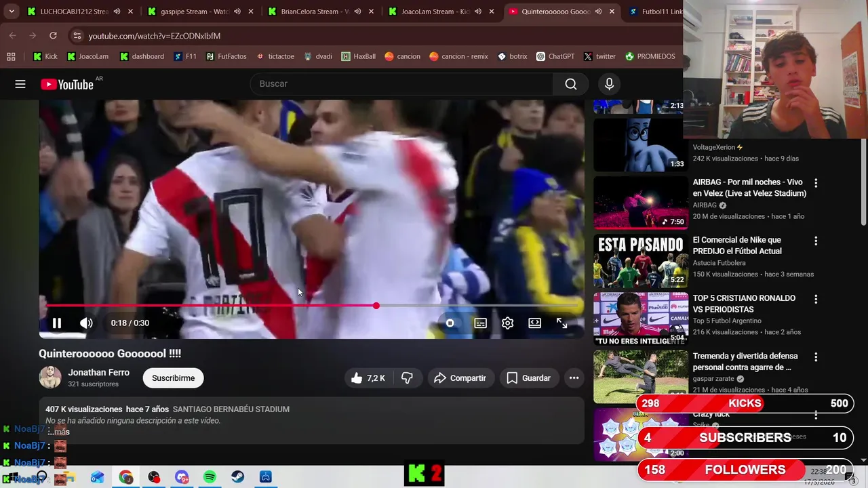Open TOP 5 CRISTIANO RONALDO VS PERIODISTAS title
Image resolution: width=868 pixels, height=488 pixels.
(744, 304)
